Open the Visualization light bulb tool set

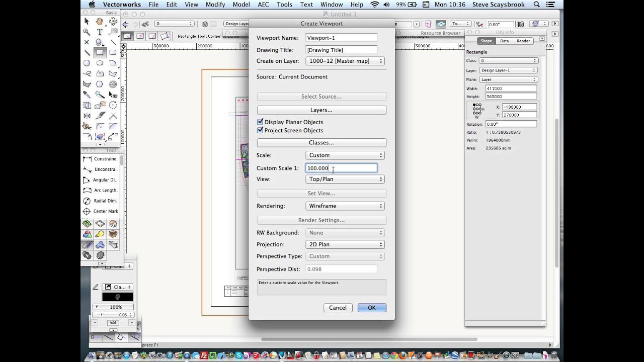(100, 234)
